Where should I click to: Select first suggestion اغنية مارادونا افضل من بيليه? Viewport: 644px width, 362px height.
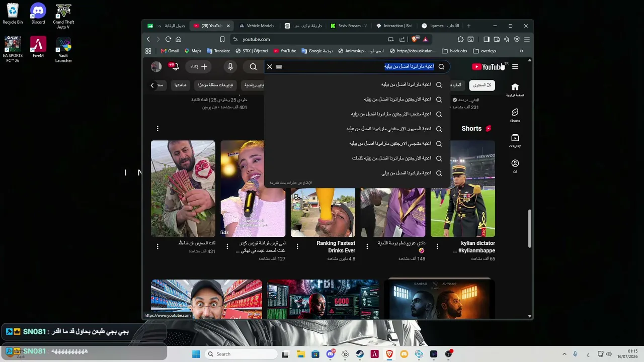click(357, 84)
